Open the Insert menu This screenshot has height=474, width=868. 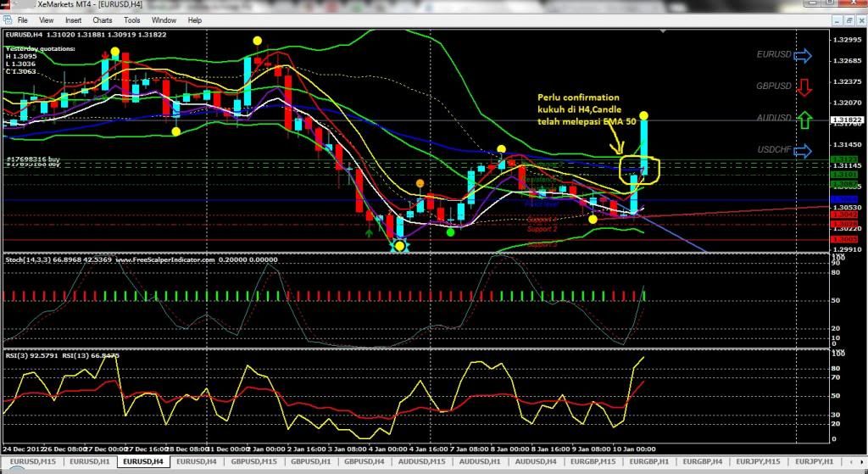point(74,20)
